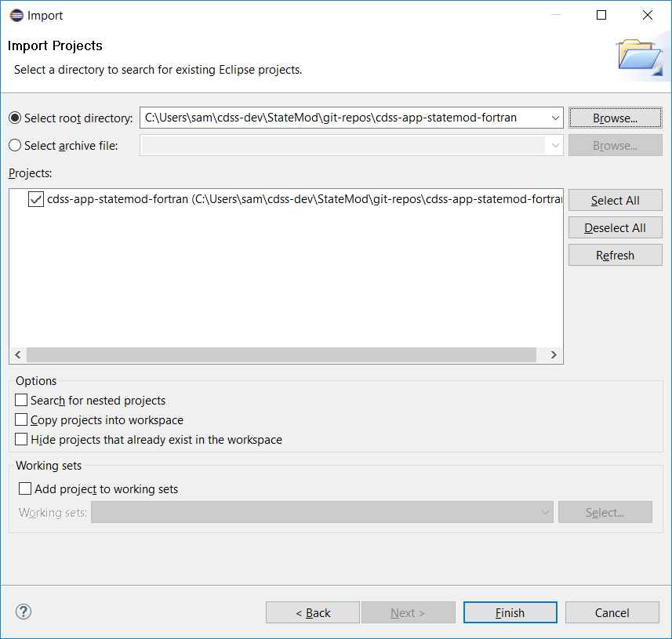Click the Eclipse icon in the title bar

coord(14,15)
